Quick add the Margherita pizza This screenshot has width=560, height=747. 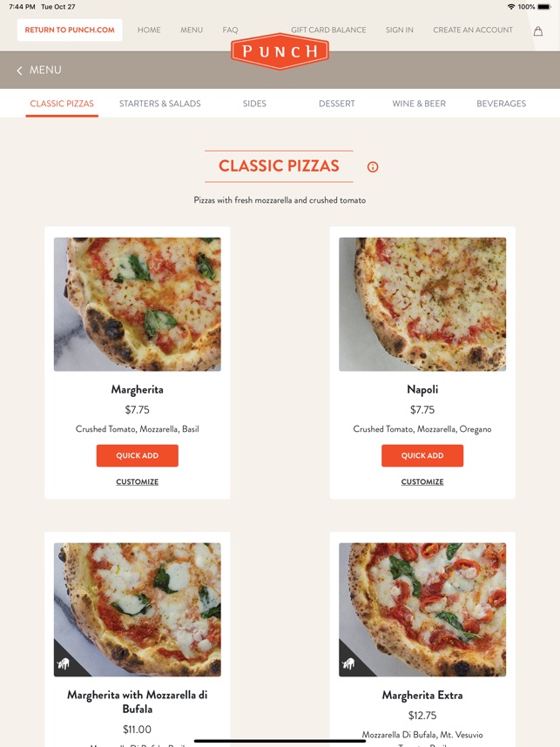coord(138,455)
